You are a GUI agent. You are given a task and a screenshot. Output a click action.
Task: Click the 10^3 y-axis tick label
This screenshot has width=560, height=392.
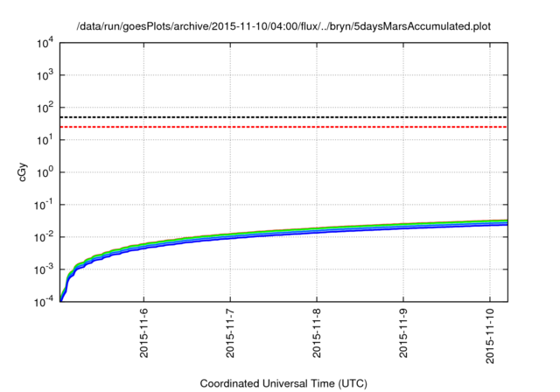tap(45, 75)
